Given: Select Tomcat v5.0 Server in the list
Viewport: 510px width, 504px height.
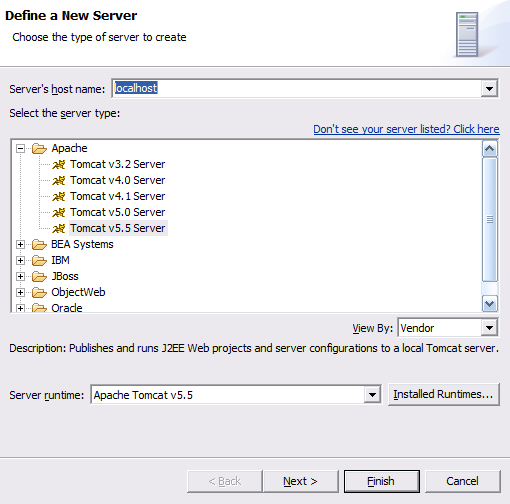Looking at the screenshot, I should (117, 212).
